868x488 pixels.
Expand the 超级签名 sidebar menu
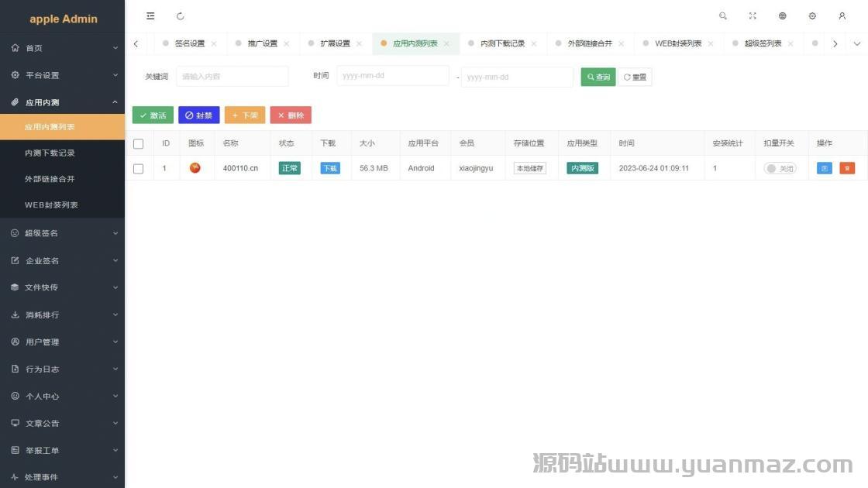point(62,233)
